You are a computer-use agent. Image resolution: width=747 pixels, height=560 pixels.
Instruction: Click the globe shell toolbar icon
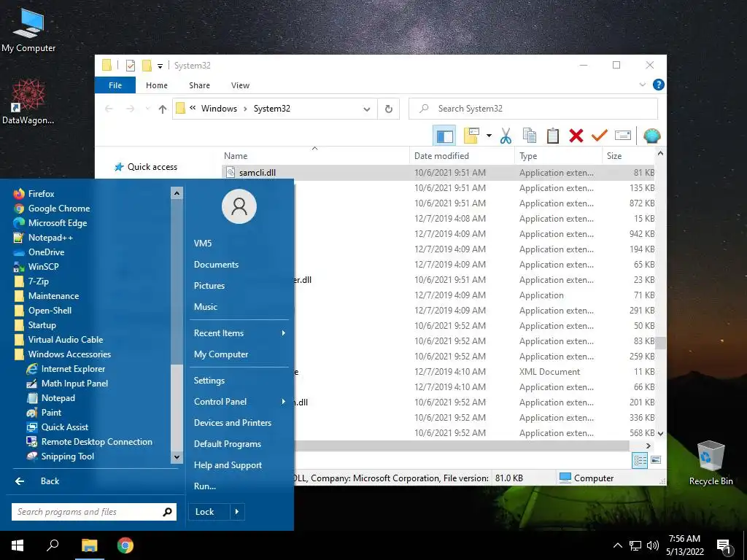click(651, 136)
